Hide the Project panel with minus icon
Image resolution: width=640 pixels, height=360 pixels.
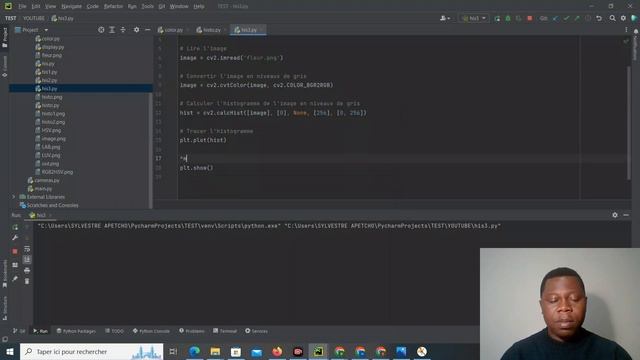click(147, 30)
